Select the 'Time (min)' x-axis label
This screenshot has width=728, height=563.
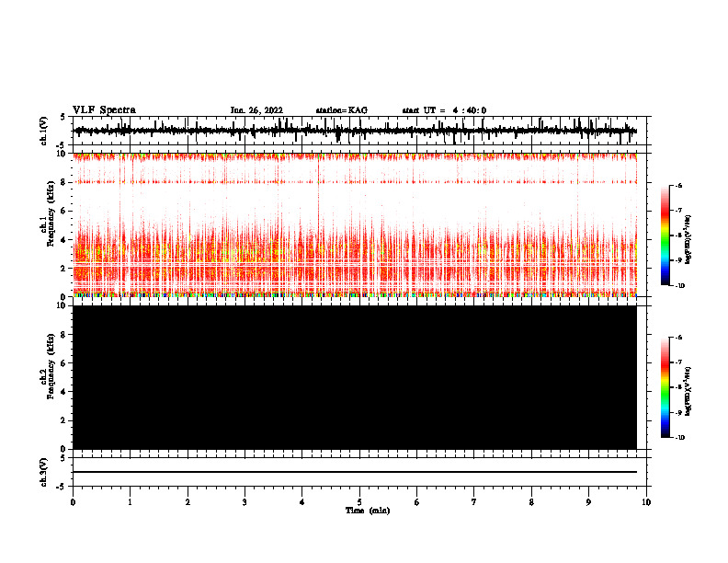click(x=368, y=511)
